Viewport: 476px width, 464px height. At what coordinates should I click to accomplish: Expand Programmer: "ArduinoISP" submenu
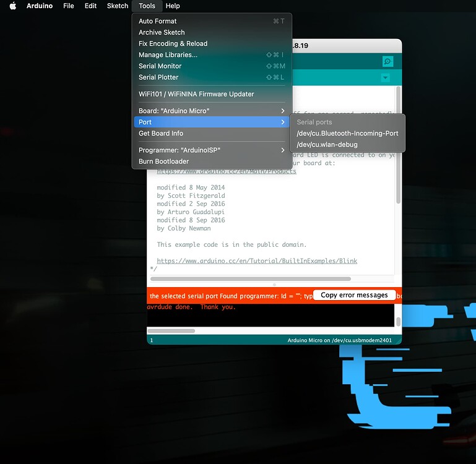pyautogui.click(x=212, y=150)
